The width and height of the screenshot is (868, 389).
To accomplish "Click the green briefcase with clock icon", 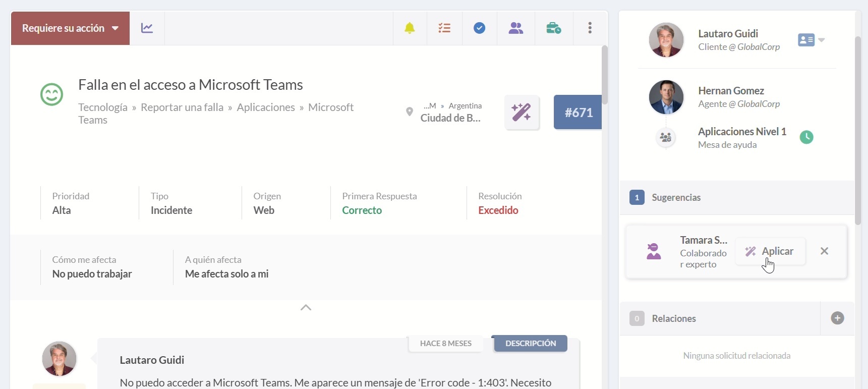I will (554, 28).
